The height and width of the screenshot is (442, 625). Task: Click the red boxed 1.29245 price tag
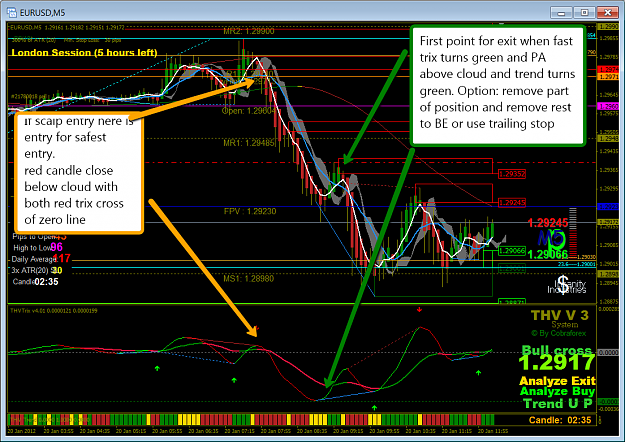point(512,202)
